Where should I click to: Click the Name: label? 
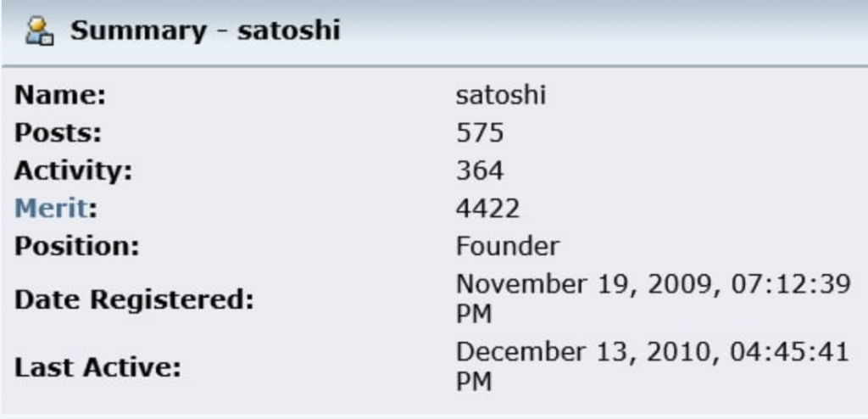60,95
